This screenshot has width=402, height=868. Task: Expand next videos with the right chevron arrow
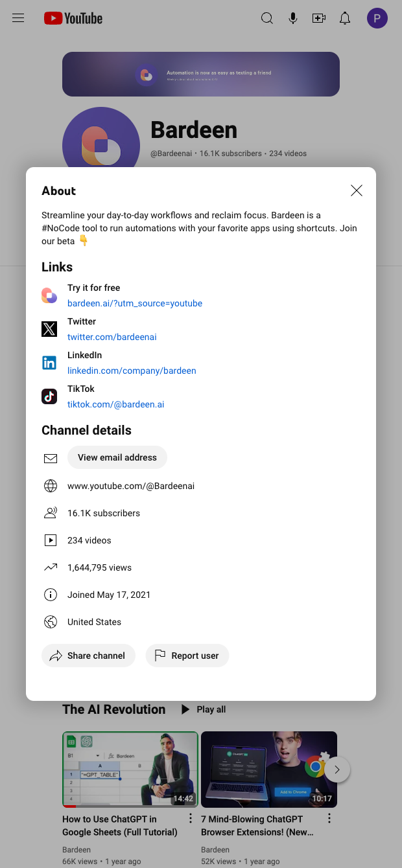337,770
